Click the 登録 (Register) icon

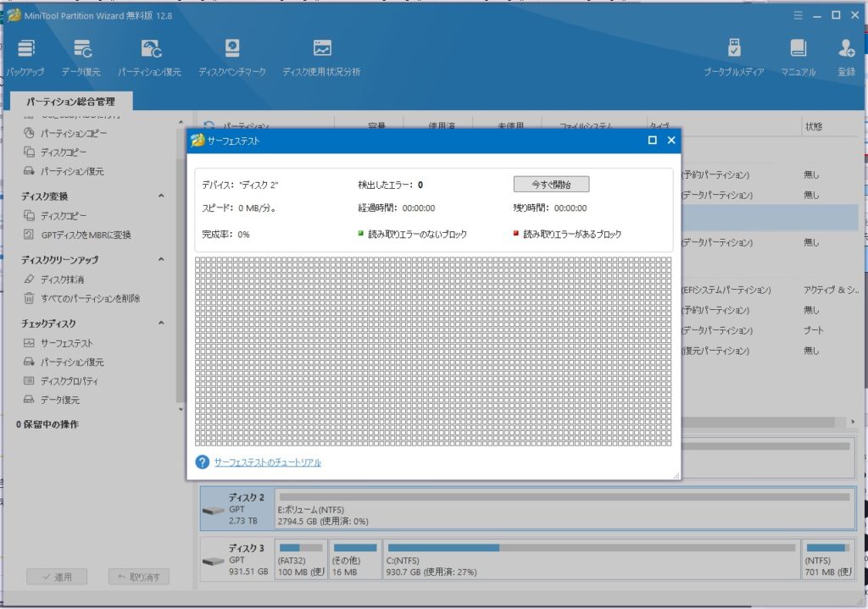coord(846,51)
